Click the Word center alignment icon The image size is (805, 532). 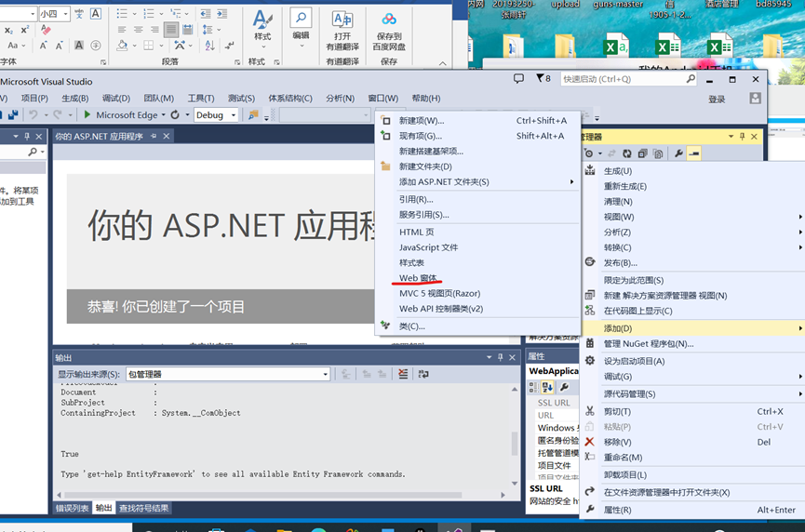138,30
